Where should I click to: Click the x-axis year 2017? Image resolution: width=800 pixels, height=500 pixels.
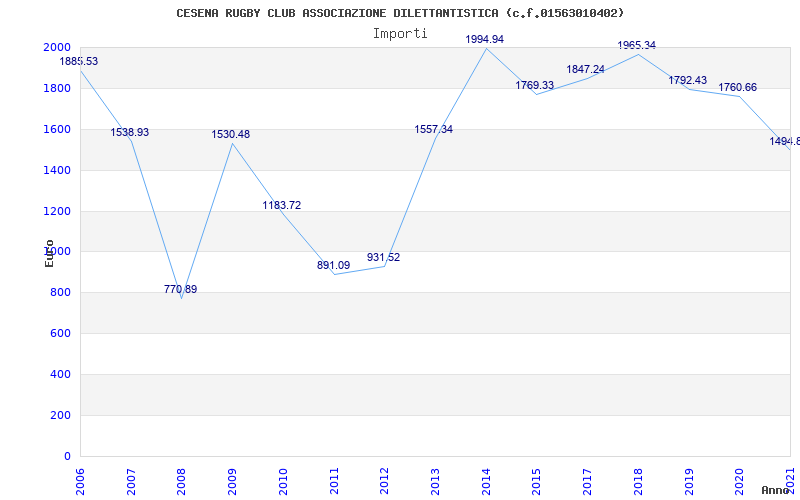(x=588, y=482)
